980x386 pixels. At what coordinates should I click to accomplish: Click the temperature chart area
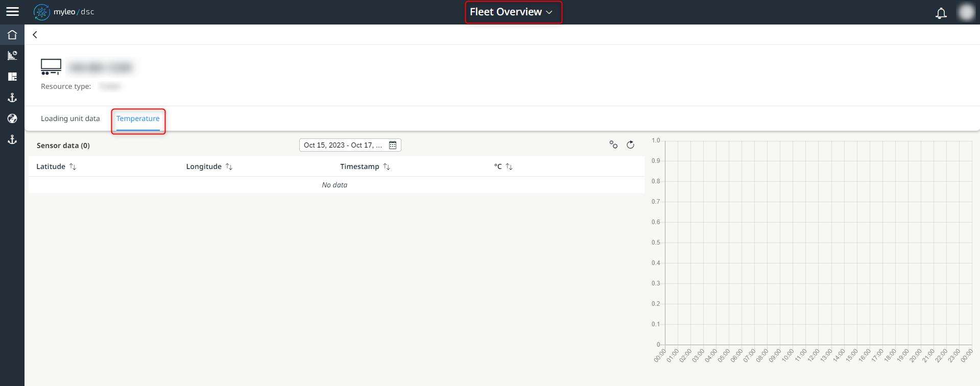coord(818,243)
